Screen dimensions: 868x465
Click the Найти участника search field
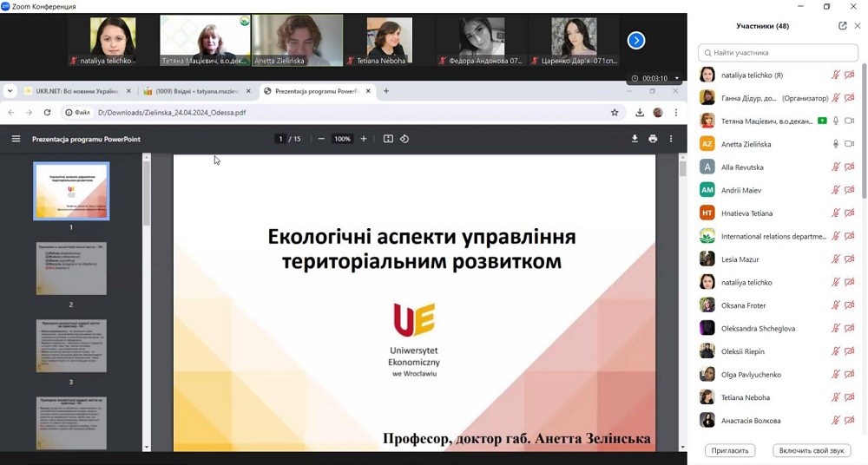pyautogui.click(x=779, y=53)
